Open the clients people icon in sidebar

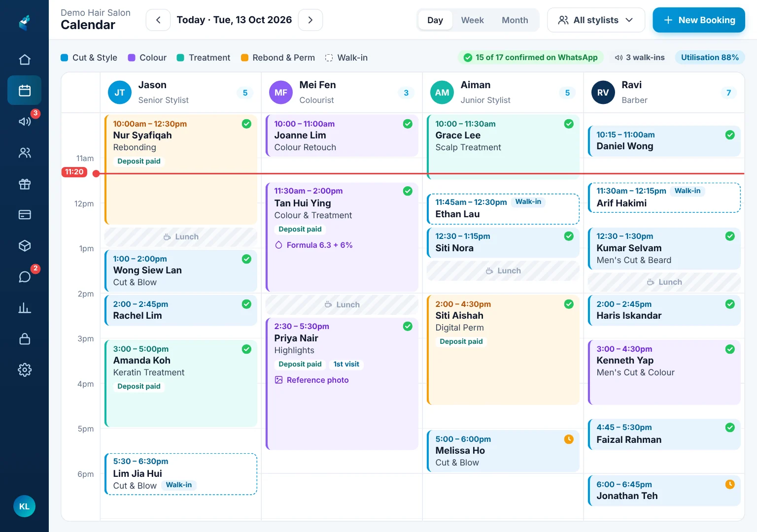point(25,153)
